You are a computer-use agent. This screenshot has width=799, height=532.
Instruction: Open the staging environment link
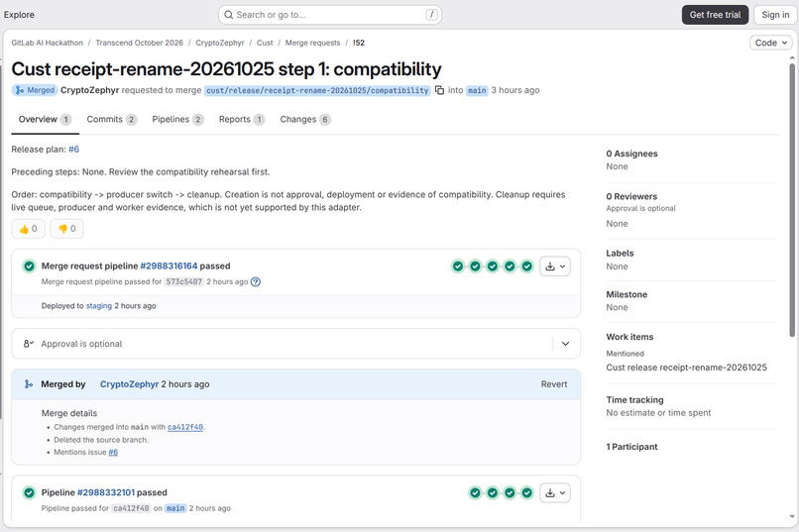pos(99,306)
